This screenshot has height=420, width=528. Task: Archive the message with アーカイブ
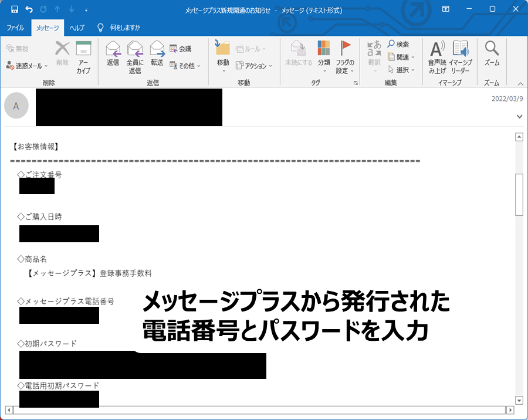[x=83, y=57]
